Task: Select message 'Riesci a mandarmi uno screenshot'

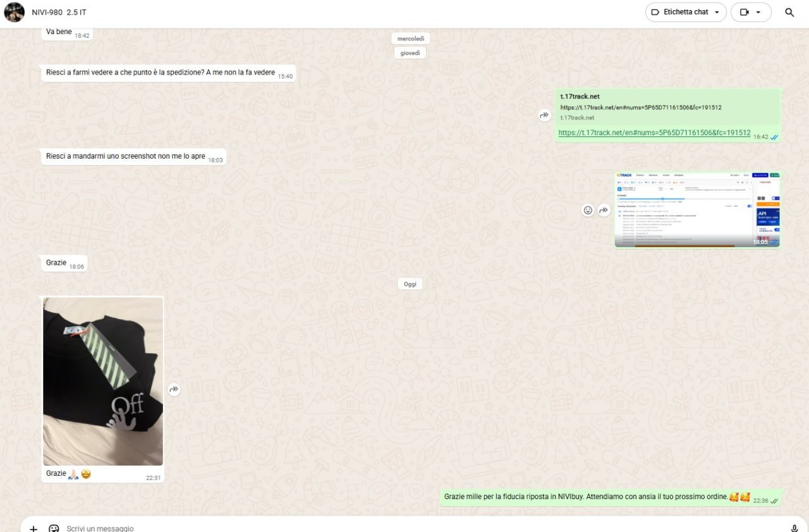Action: [x=134, y=157]
